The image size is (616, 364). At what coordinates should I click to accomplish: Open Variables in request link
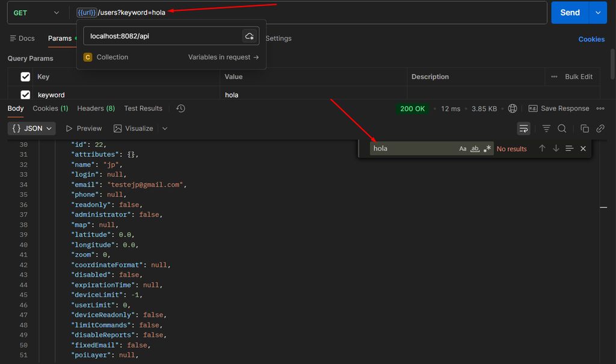(223, 57)
